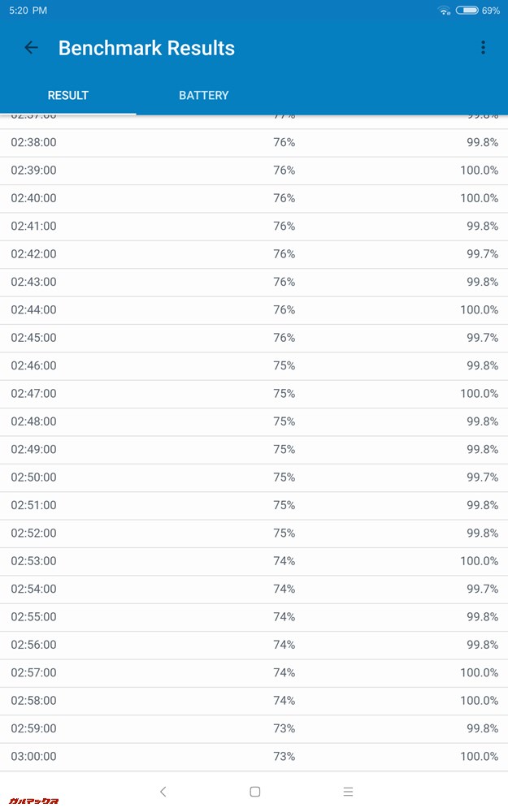Tap the 73% value at 02:59:00
The width and height of the screenshot is (508, 812).
[284, 728]
